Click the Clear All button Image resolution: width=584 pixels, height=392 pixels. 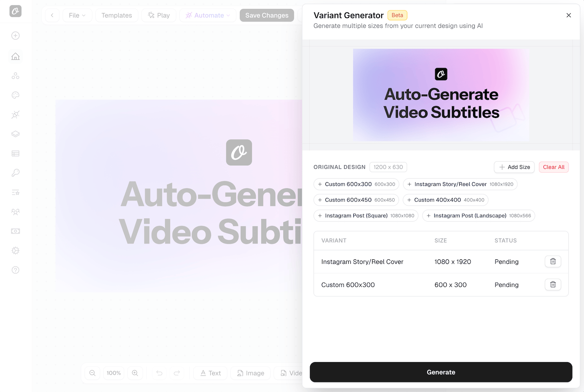click(x=554, y=167)
